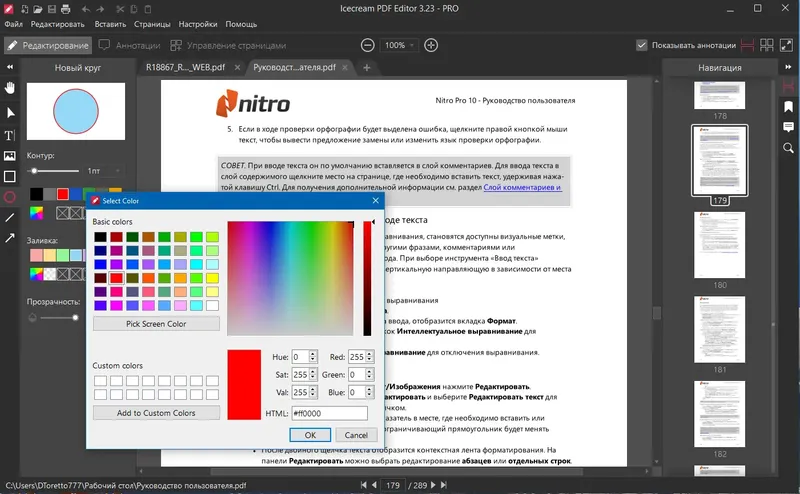
Task: Select the arrow Selection tool
Action: tap(10, 113)
